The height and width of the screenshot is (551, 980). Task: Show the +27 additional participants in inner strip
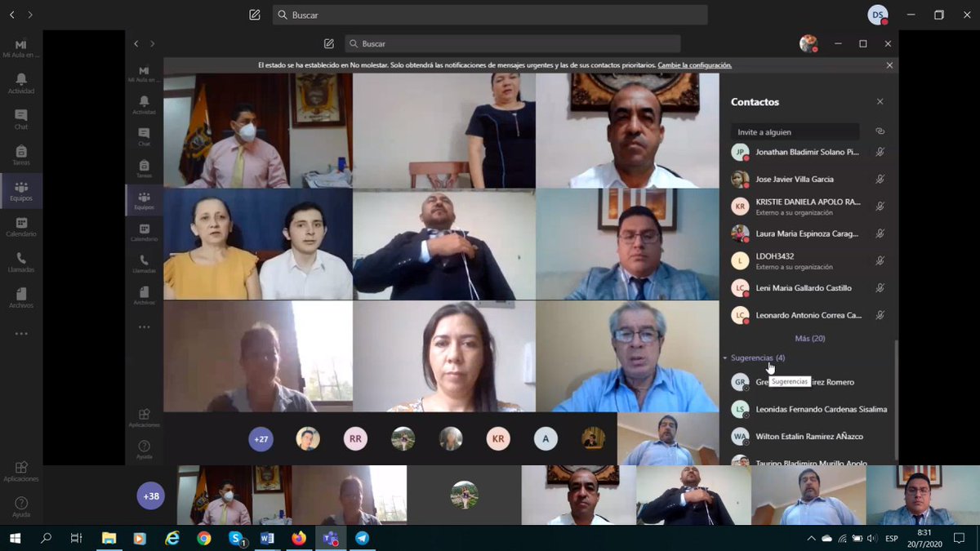(261, 439)
